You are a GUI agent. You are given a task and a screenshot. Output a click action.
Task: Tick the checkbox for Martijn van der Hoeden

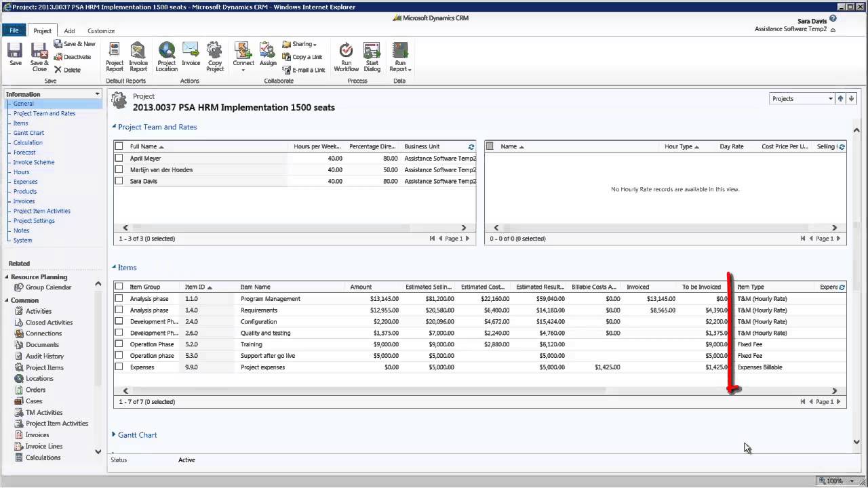tap(119, 169)
